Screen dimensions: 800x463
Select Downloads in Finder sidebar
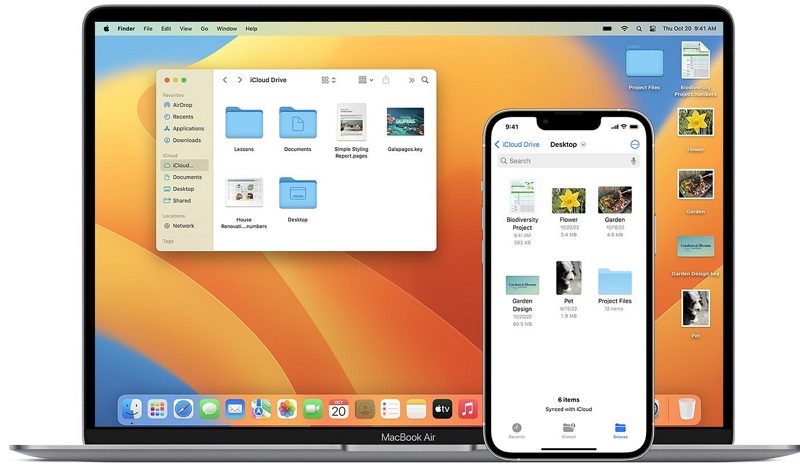(x=182, y=140)
